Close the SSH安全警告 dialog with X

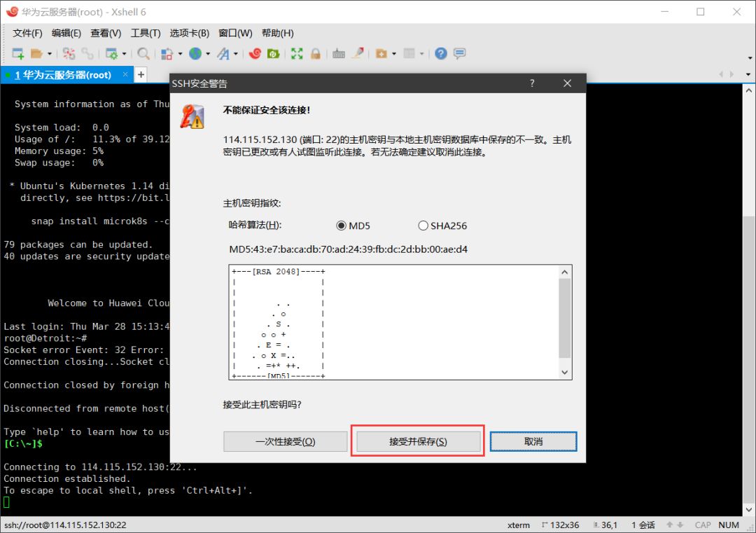pyautogui.click(x=568, y=83)
